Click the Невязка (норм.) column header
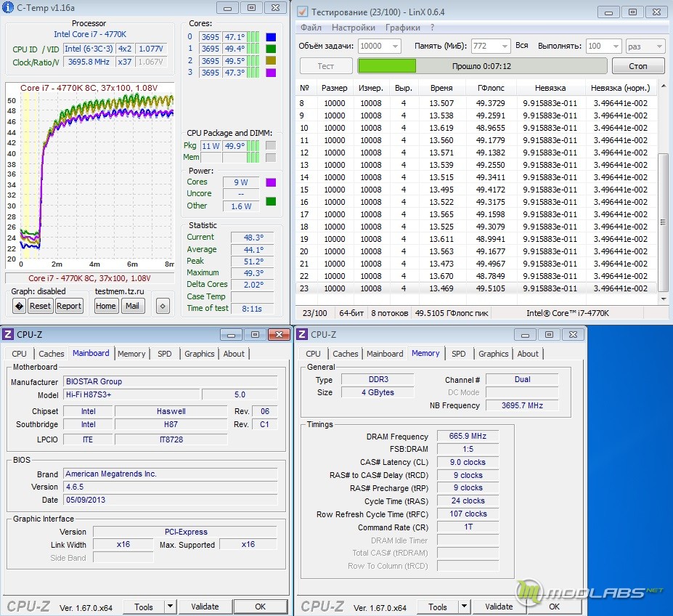673x616 pixels. click(x=620, y=88)
